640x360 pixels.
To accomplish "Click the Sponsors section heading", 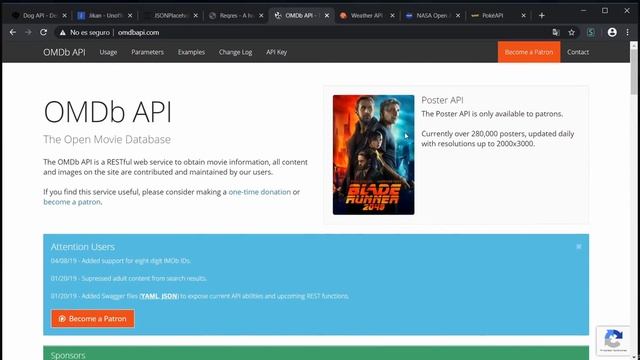I will [68, 355].
